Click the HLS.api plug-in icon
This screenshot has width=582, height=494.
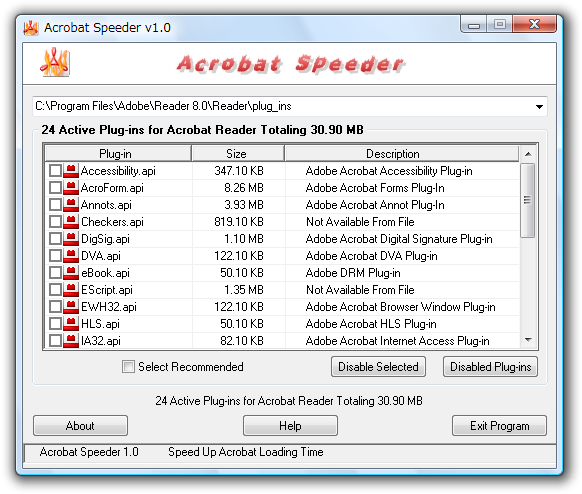click(x=71, y=324)
